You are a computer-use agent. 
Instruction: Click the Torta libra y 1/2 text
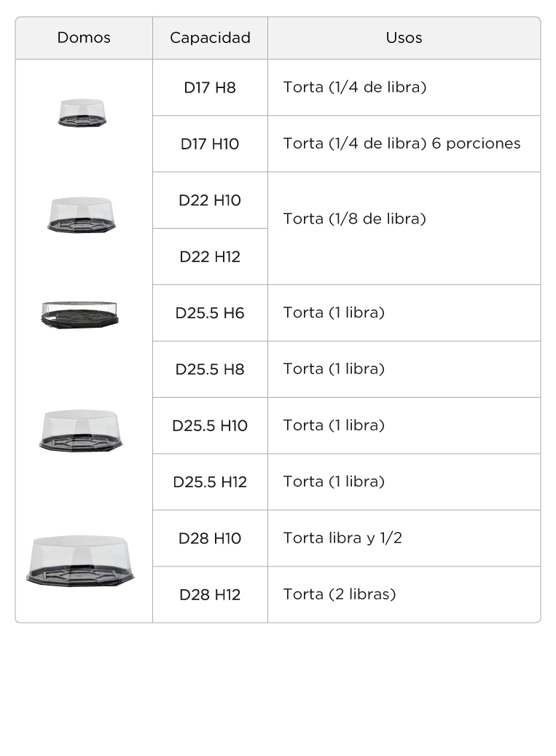(x=342, y=538)
